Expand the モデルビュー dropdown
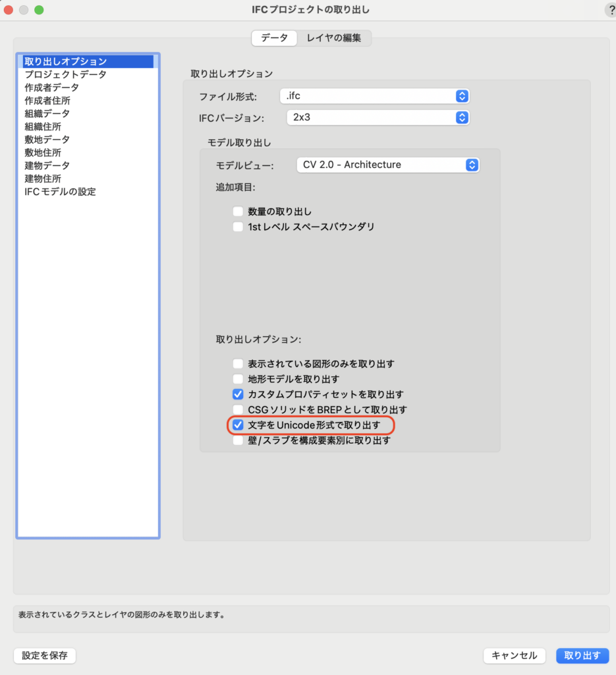 387,165
